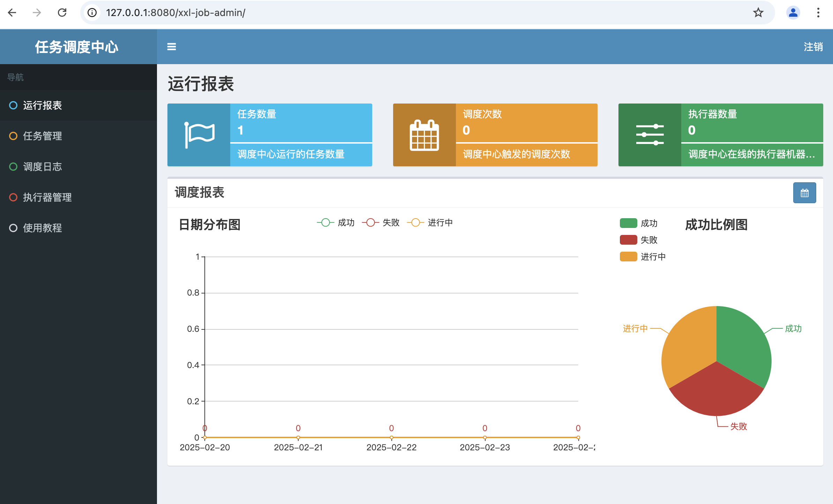Screen dimensions: 833x504
Task: Click green 成功 swatch in pie legend
Action: tap(628, 223)
